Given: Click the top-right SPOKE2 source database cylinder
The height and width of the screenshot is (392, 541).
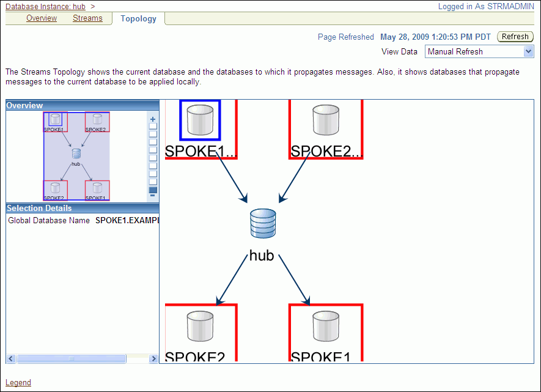Looking at the screenshot, I should [326, 120].
